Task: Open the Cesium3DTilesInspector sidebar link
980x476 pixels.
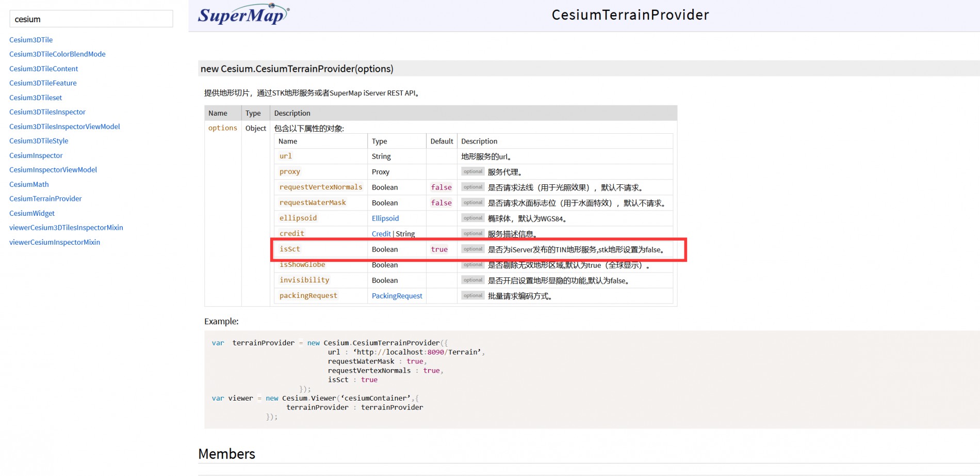Action: 47,112
